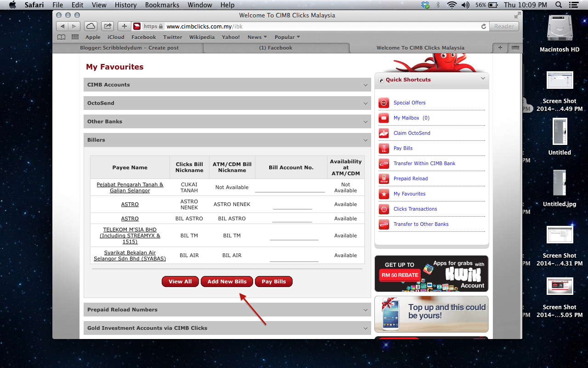Open the Window menu
Screen dimensions: 588x368
(200, 5)
